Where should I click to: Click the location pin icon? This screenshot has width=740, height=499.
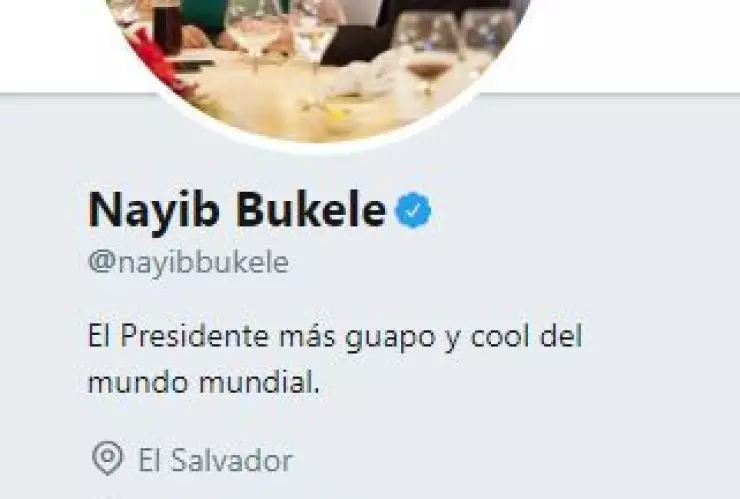108,457
